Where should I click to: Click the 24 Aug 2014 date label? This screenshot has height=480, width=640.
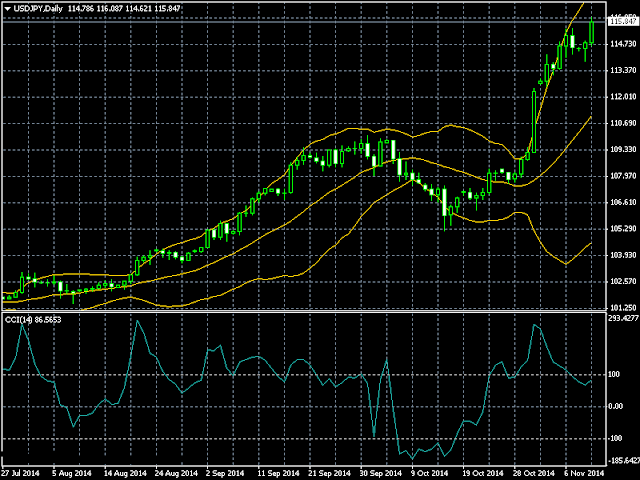[176, 473]
